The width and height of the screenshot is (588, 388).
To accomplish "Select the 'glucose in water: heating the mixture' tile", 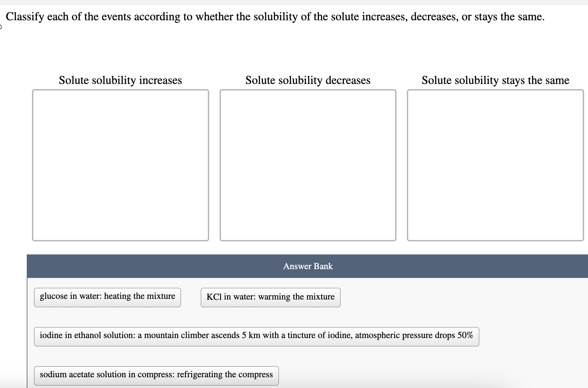I will [x=107, y=297].
